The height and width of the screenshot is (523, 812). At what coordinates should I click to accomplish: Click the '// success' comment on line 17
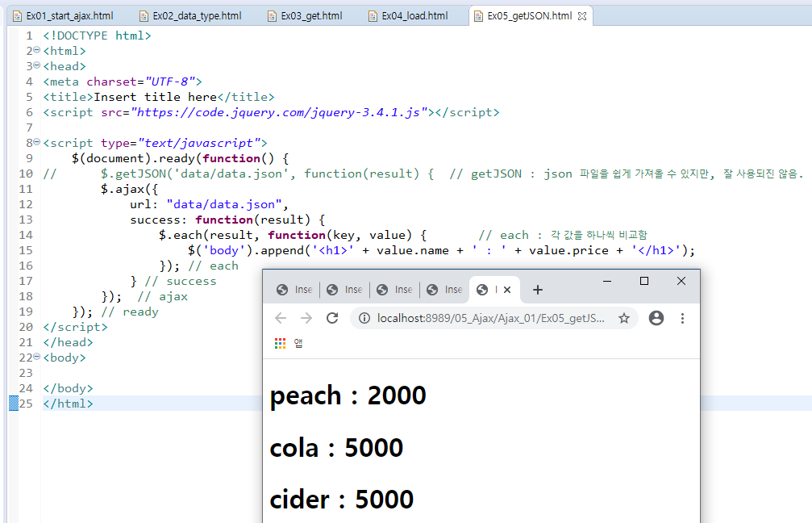[x=181, y=282]
